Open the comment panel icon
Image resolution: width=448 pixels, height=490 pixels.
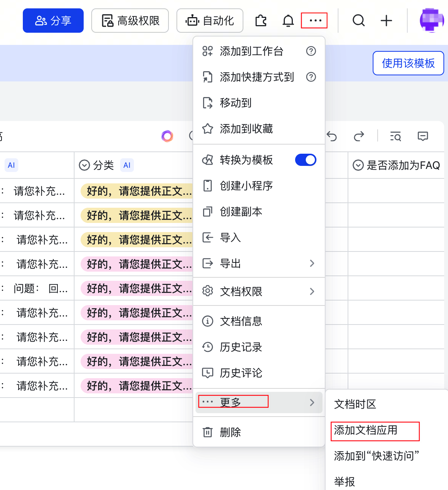point(423,136)
